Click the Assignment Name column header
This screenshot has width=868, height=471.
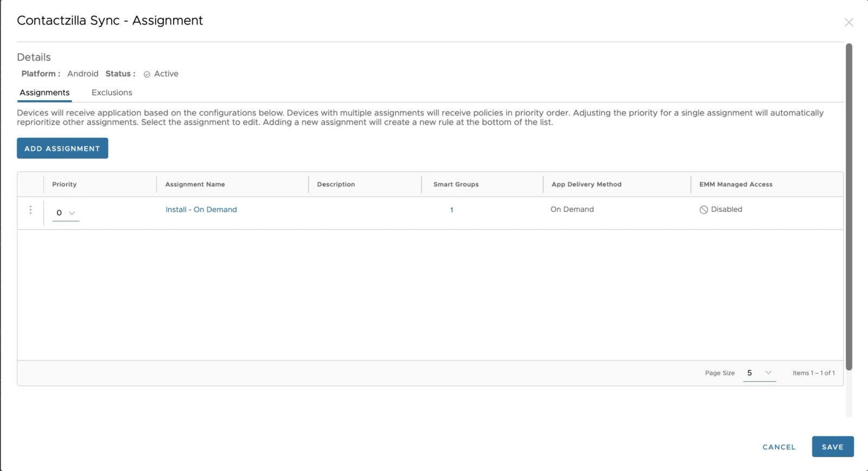[195, 184]
